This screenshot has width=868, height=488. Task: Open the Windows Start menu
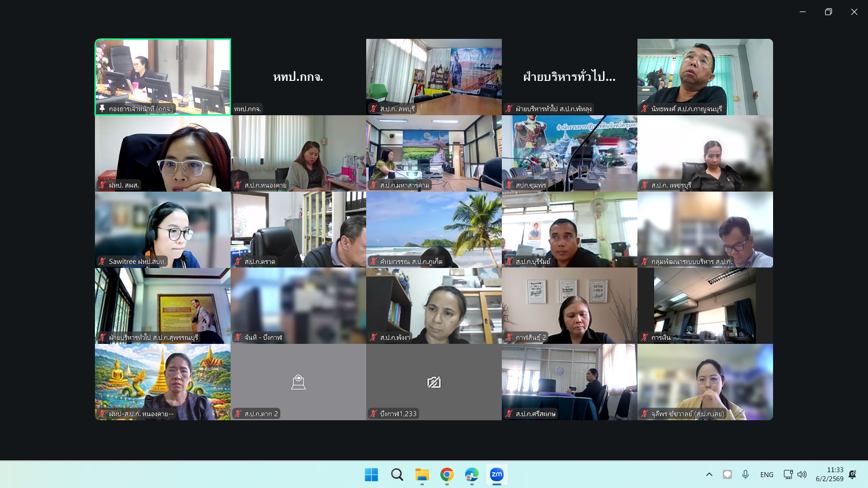coord(371,474)
